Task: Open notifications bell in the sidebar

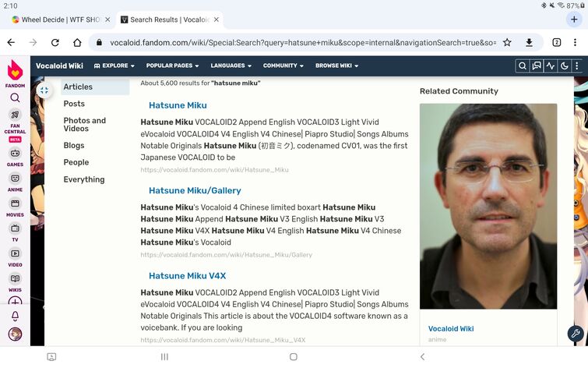Action: (15, 317)
